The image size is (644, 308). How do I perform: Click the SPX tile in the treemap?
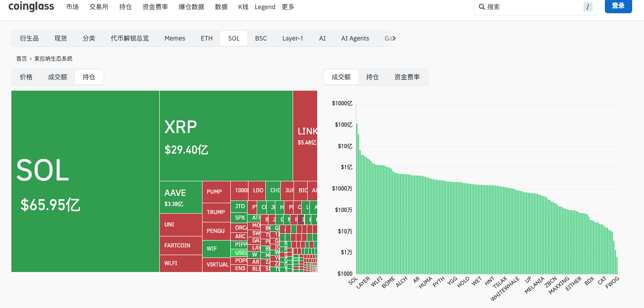[239, 218]
